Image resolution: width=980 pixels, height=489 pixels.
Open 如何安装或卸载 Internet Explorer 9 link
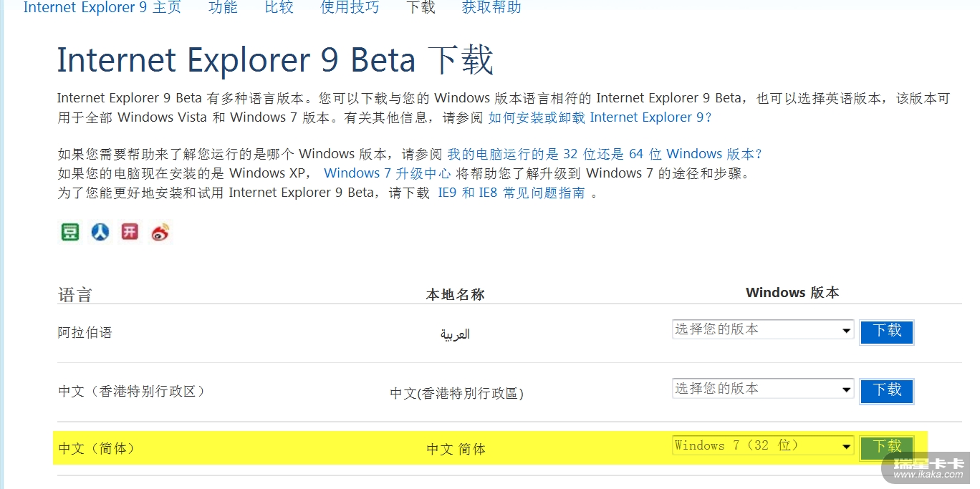click(600, 117)
